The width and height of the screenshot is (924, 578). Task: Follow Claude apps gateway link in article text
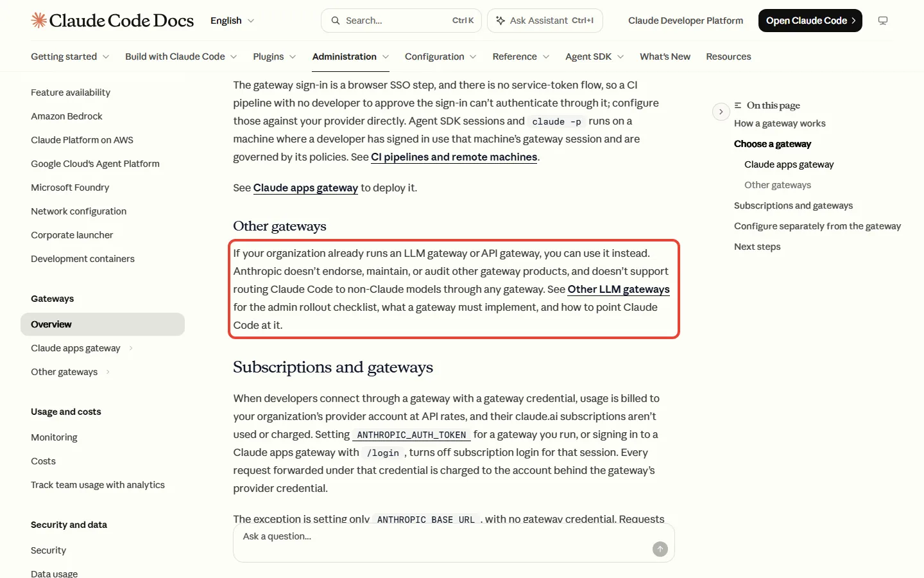click(x=305, y=188)
